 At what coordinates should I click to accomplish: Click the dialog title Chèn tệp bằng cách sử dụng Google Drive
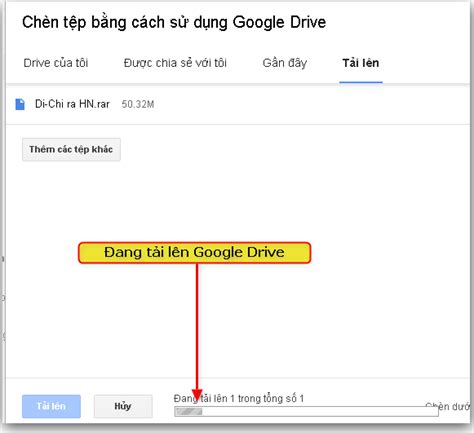[x=174, y=22]
